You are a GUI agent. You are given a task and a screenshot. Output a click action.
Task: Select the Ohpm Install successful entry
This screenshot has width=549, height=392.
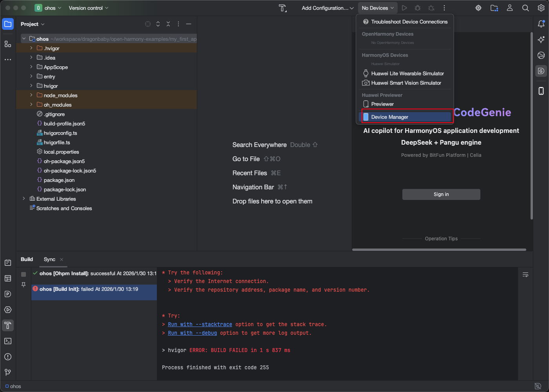pos(94,274)
